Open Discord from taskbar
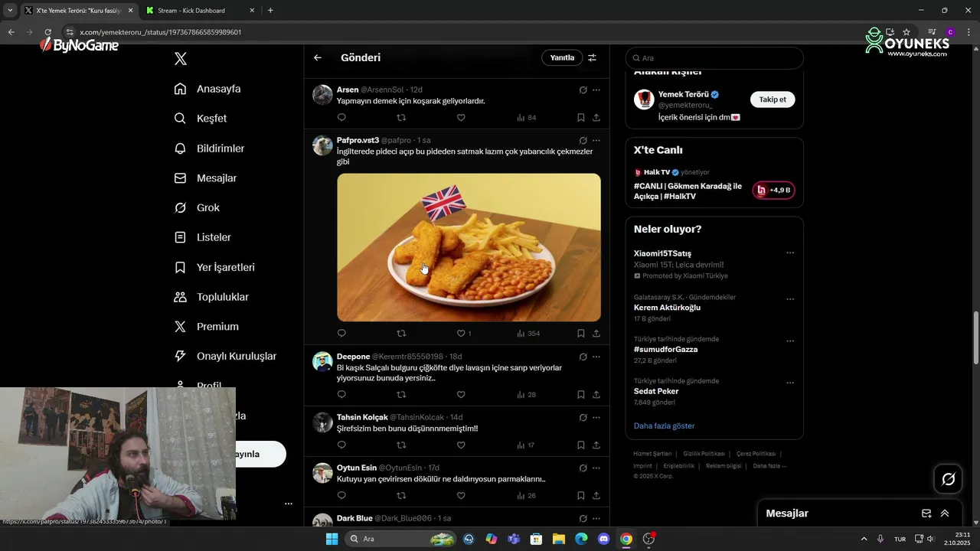Viewport: 980px width, 551px height. coord(603,539)
